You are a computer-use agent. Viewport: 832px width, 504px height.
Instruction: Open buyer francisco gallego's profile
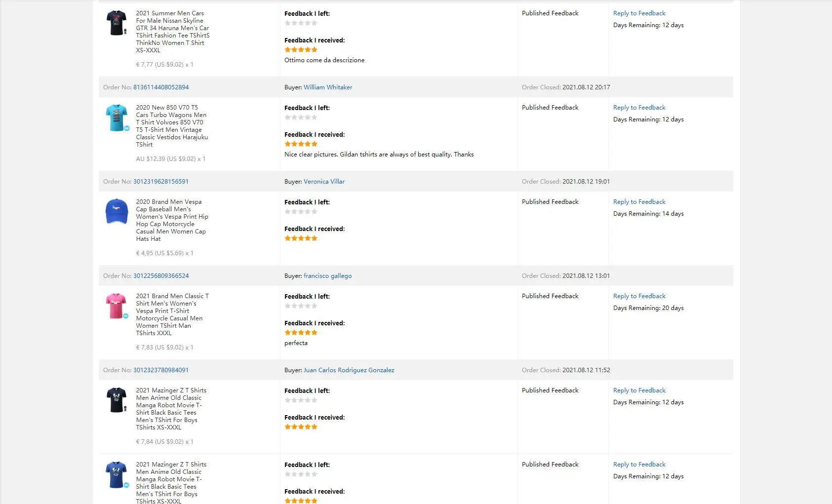(327, 276)
